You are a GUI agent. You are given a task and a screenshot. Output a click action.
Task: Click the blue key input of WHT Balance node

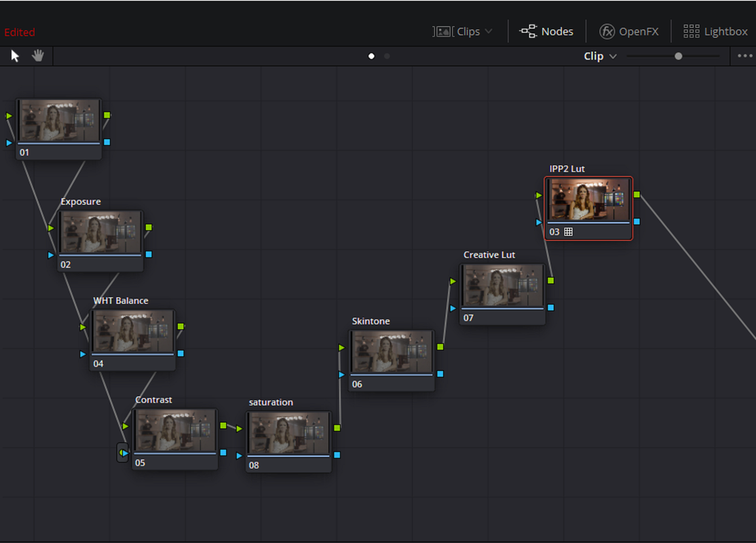83,354
